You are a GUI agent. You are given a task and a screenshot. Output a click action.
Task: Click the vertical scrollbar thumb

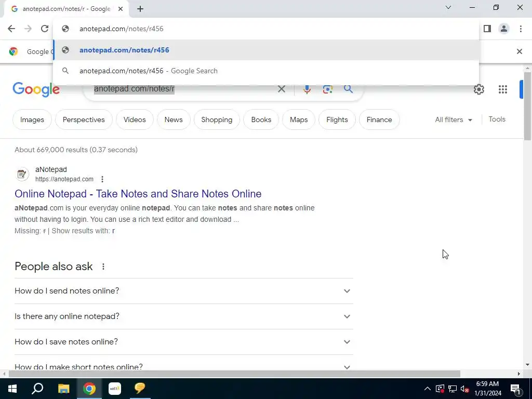click(527, 106)
